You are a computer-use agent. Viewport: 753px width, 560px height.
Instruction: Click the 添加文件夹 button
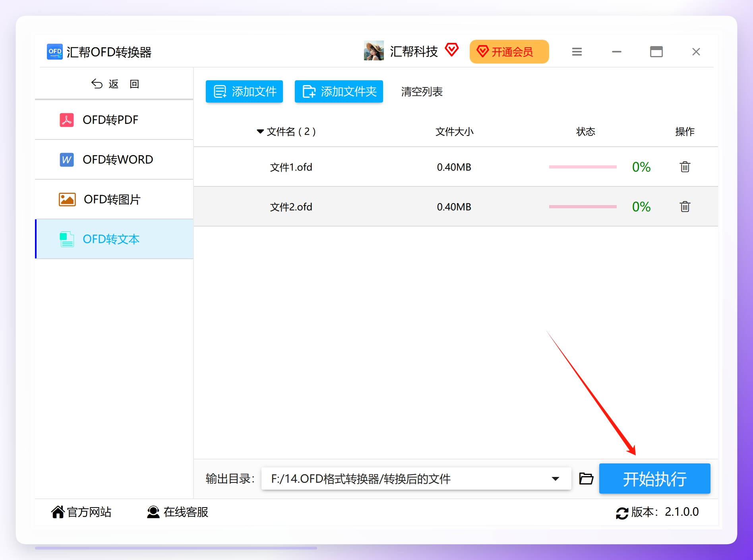click(x=339, y=91)
